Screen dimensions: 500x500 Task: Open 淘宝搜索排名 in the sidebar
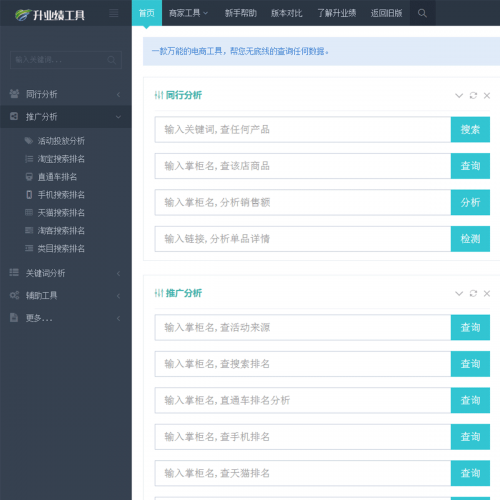pos(61,159)
